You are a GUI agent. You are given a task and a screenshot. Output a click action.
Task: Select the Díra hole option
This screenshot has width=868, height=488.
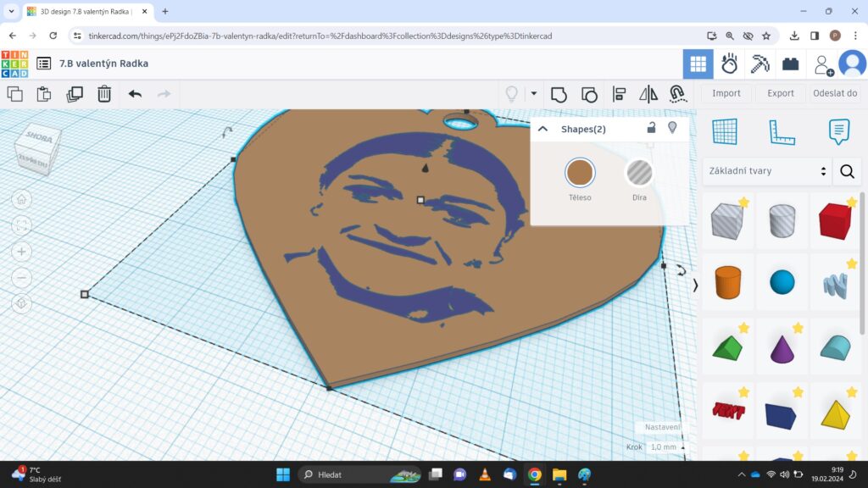(x=639, y=174)
